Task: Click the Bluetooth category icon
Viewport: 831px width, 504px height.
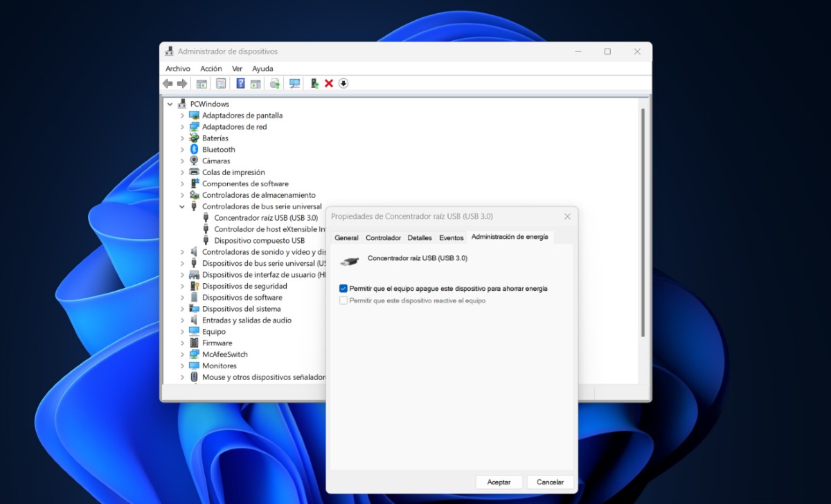Action: point(195,150)
